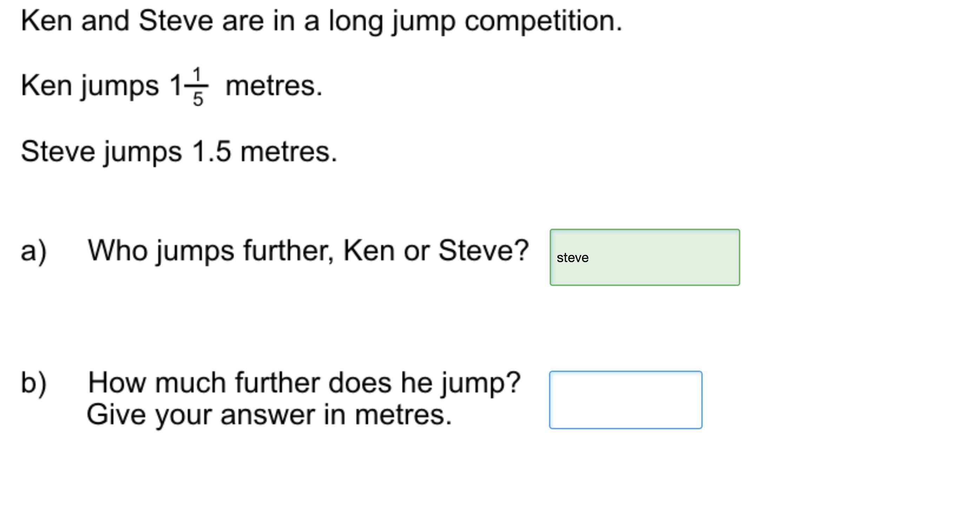Click the fraction one-fifth in Ken's distance
The height and width of the screenshot is (515, 980).
197,87
